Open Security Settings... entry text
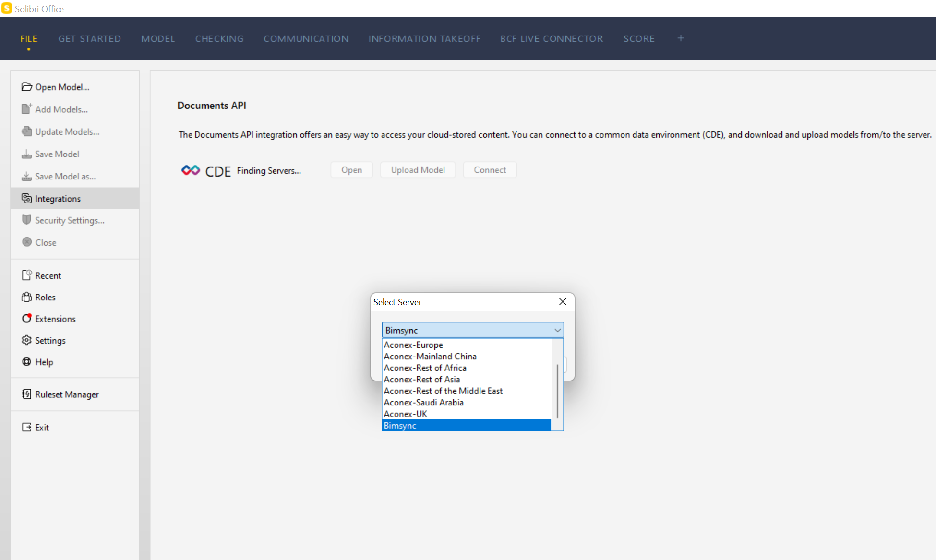Screen dimensions: 936x560 [70, 220]
